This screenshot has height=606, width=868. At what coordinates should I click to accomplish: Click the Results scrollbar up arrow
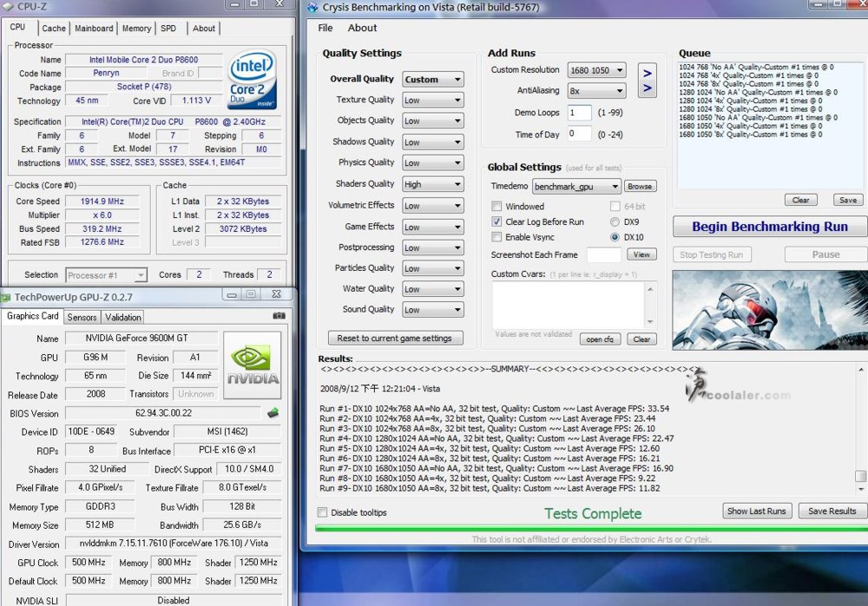click(x=861, y=370)
